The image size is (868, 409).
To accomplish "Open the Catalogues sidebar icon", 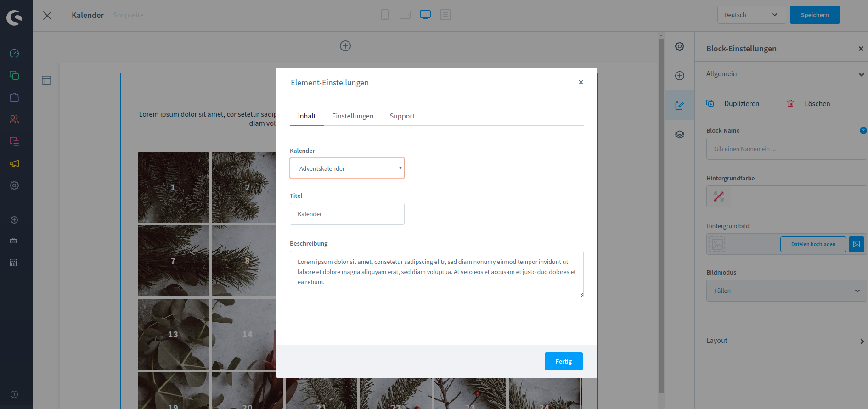I will pos(14,75).
